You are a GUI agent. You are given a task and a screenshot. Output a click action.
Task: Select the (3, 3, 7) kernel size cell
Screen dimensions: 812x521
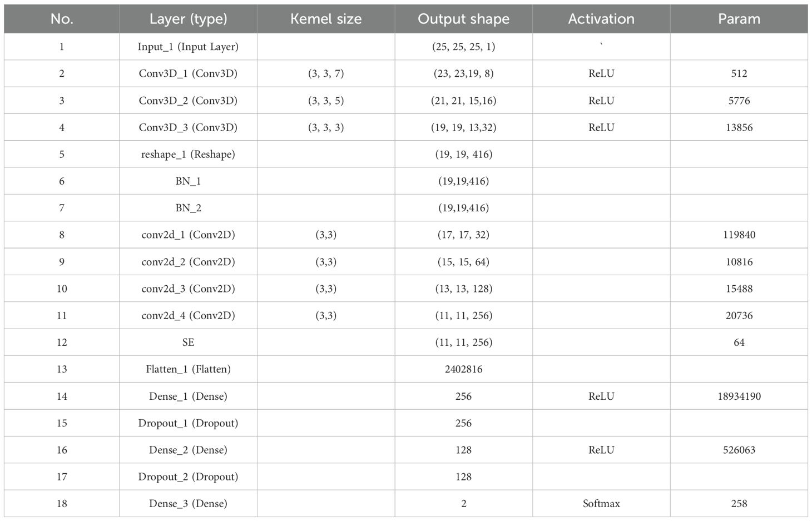326,73
